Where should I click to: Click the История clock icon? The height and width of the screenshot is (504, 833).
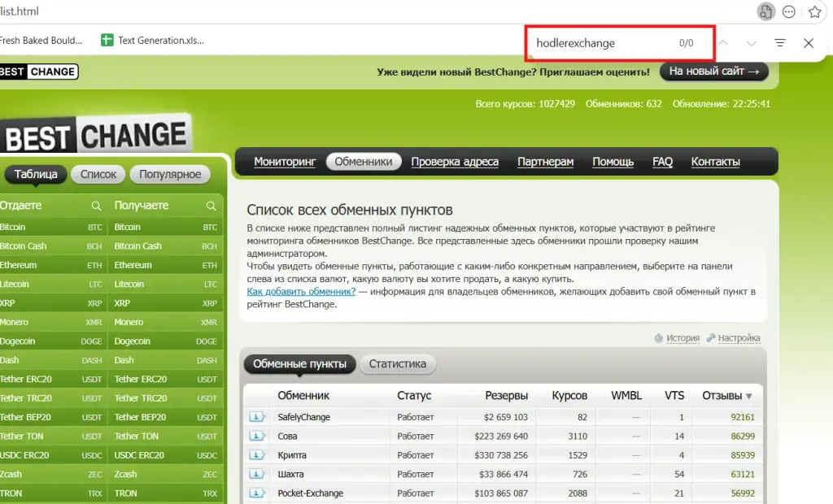coord(659,338)
